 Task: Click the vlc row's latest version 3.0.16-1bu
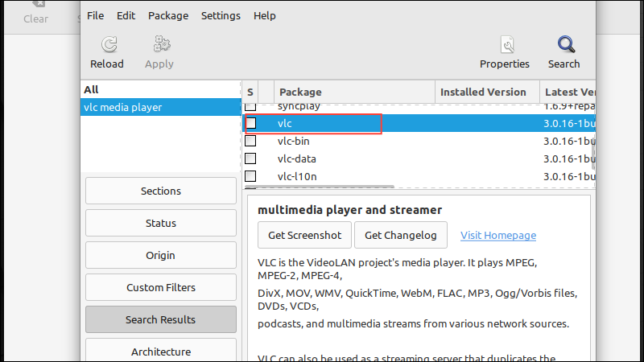(569, 124)
